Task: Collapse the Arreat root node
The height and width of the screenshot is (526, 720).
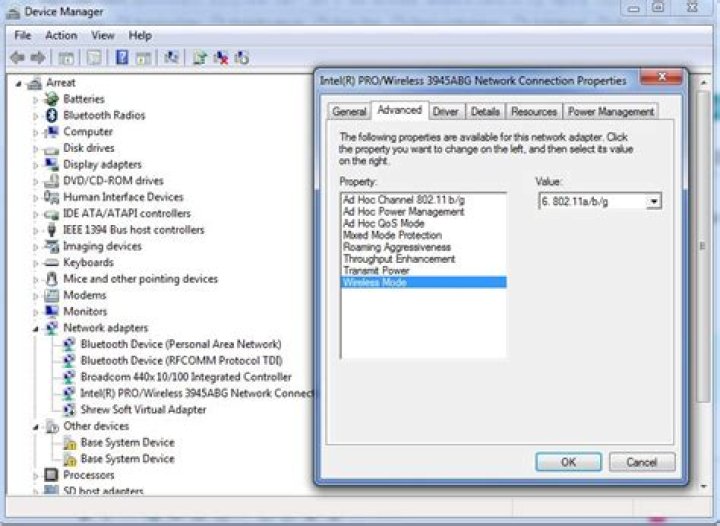Action: coord(18,84)
